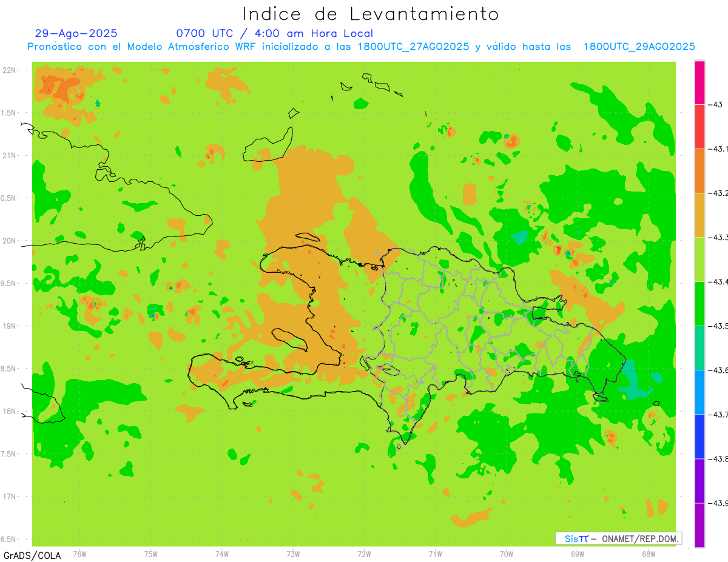The height and width of the screenshot is (562, 728).
Task: Click the "70W" longitude label
Action: [507, 554]
